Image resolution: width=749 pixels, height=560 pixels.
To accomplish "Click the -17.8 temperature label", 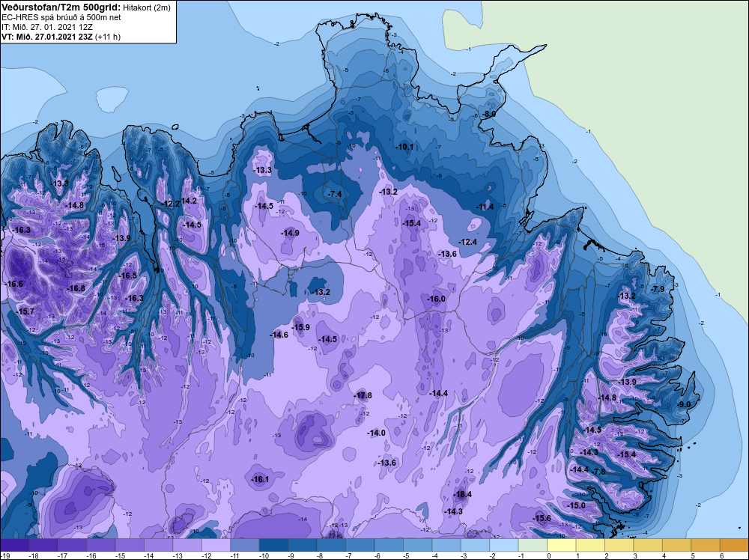I will pyautogui.click(x=363, y=395).
